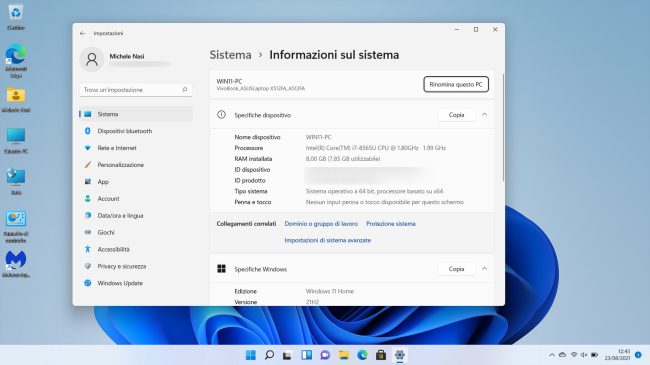
Task: Select Microsoft Edge desktop shortcut
Action: [16, 61]
